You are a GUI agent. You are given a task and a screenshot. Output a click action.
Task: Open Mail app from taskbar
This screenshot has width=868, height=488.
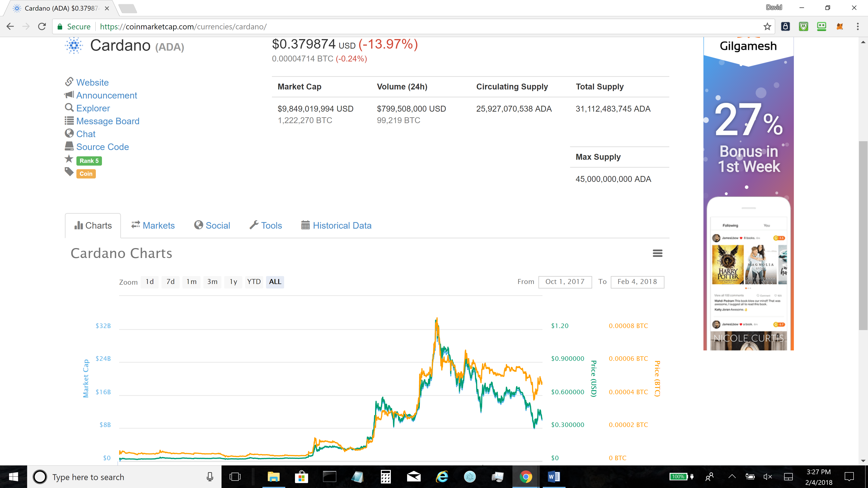(x=413, y=477)
